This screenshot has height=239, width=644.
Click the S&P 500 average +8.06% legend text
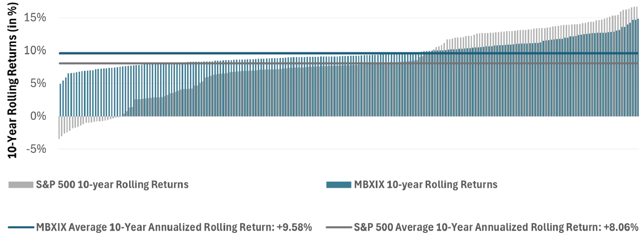click(496, 227)
